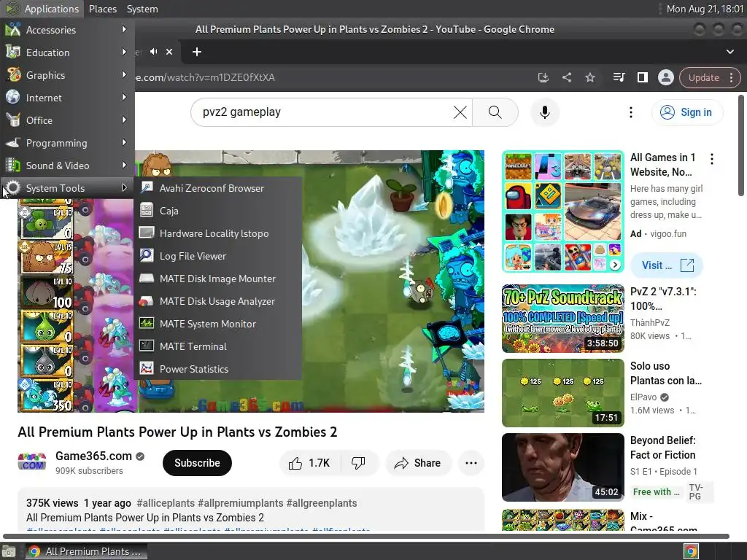The width and height of the screenshot is (747, 560).
Task: Open the Game365.com channel avatar
Action: pyautogui.click(x=32, y=462)
